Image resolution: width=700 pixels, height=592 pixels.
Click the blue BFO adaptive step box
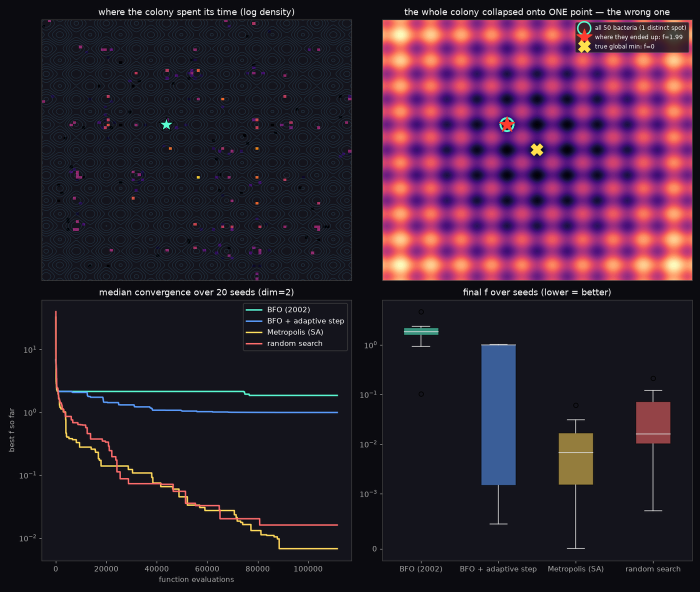pyautogui.click(x=498, y=414)
